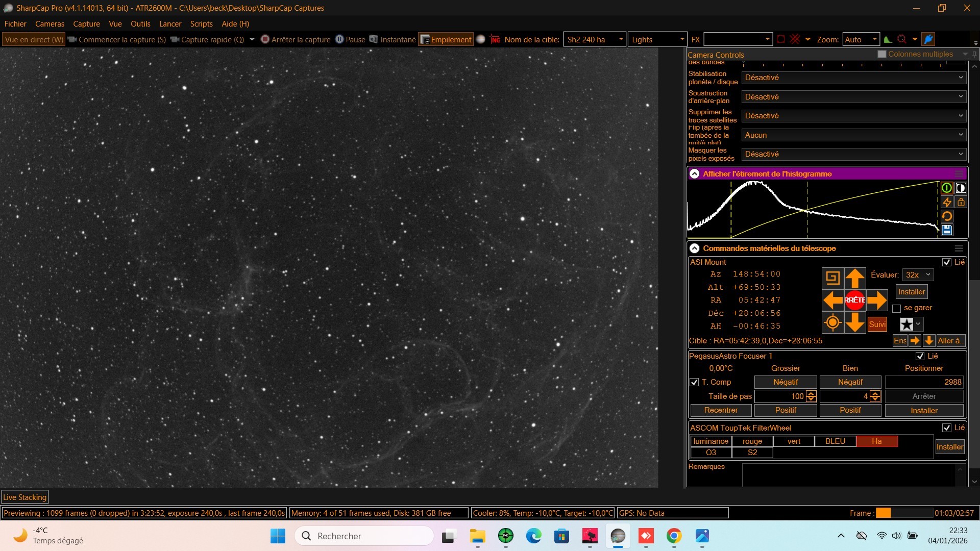Screen dimensions: 980x551
Task: Click the crosshair target icon in the mount controls
Action: (832, 322)
